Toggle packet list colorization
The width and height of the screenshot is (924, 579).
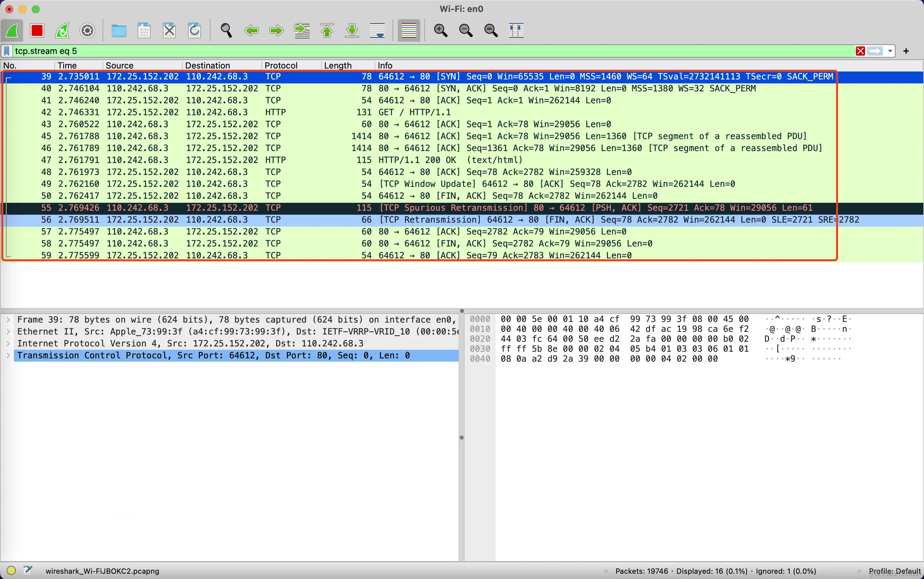point(409,30)
